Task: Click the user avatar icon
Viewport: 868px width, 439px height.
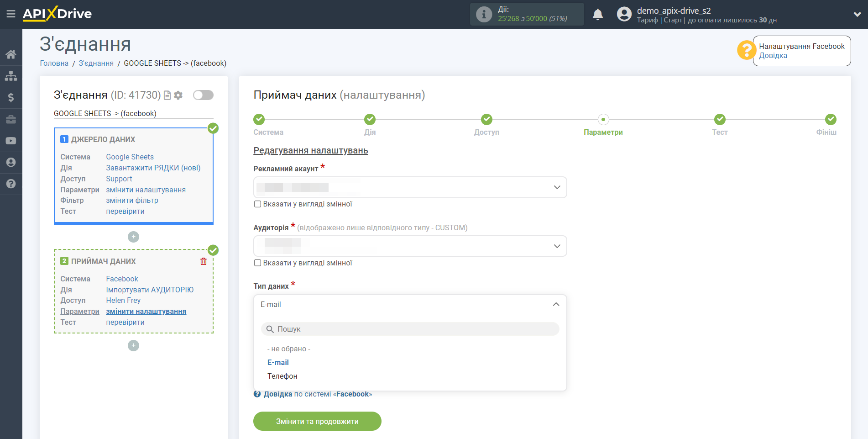Action: [x=624, y=14]
